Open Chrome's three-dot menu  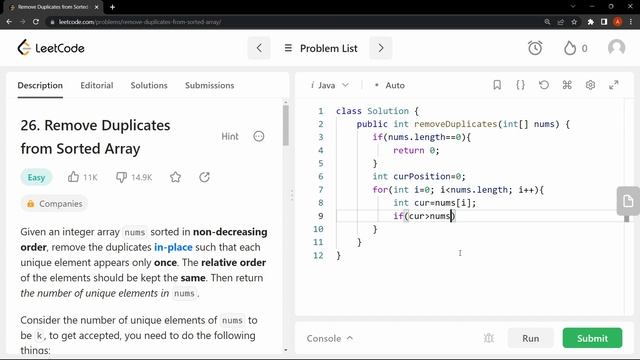pyautogui.click(x=631, y=22)
